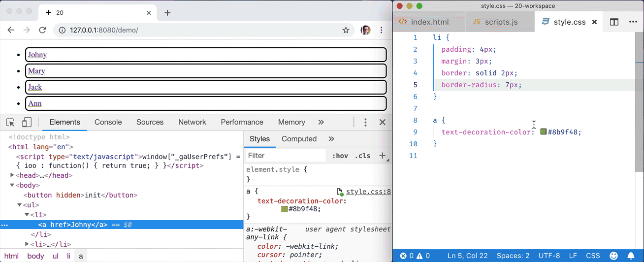This screenshot has height=262, width=644.
Task: Collapse the first li element node
Action: click(x=27, y=215)
